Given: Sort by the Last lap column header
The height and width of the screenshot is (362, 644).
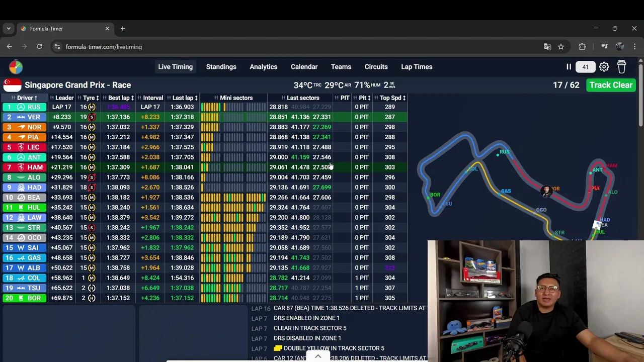Looking at the screenshot, I should pos(182,98).
